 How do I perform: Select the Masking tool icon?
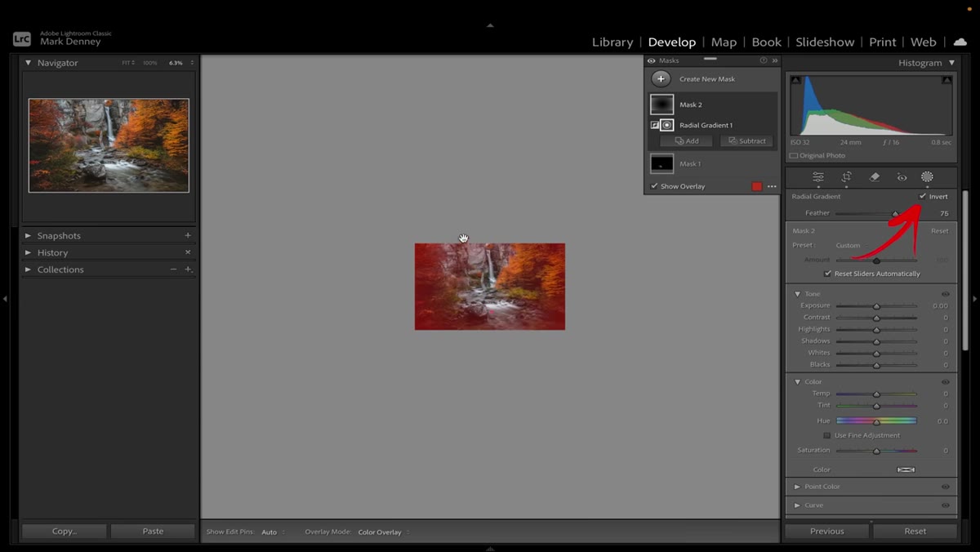click(927, 177)
